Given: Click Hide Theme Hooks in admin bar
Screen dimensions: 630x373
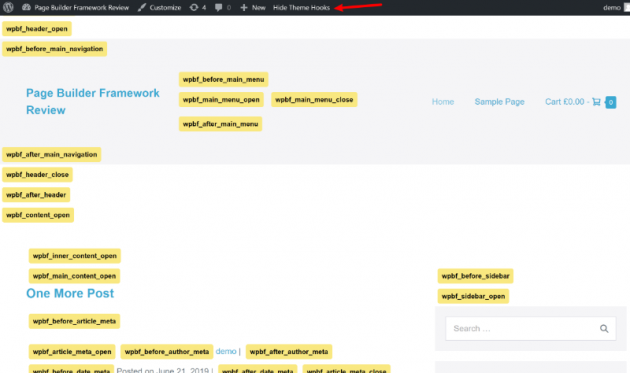Looking at the screenshot, I should [x=301, y=7].
